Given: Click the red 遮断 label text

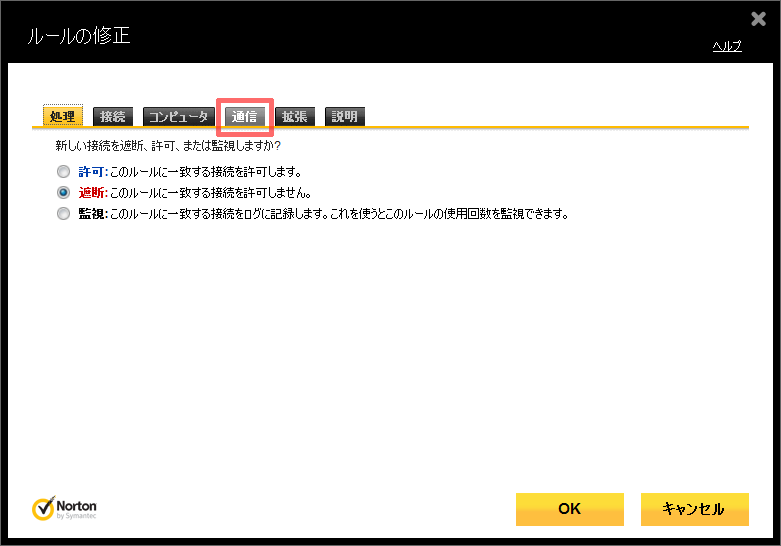Looking at the screenshot, I should click(91, 192).
